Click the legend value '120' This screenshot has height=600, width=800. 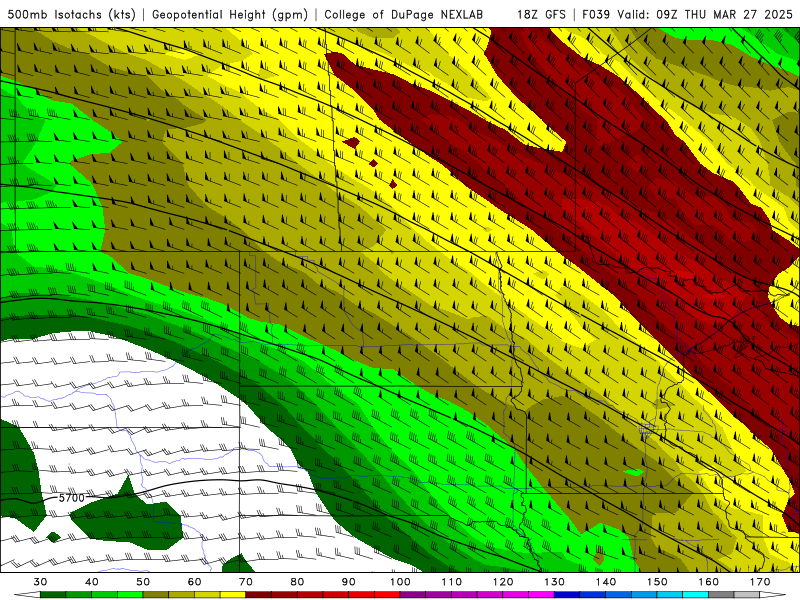pyautogui.click(x=503, y=582)
